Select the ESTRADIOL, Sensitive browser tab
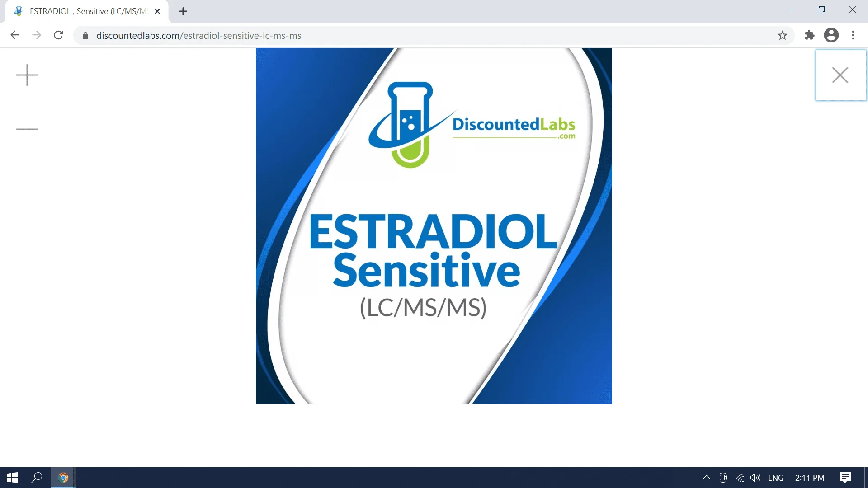868x488 pixels. (x=87, y=11)
